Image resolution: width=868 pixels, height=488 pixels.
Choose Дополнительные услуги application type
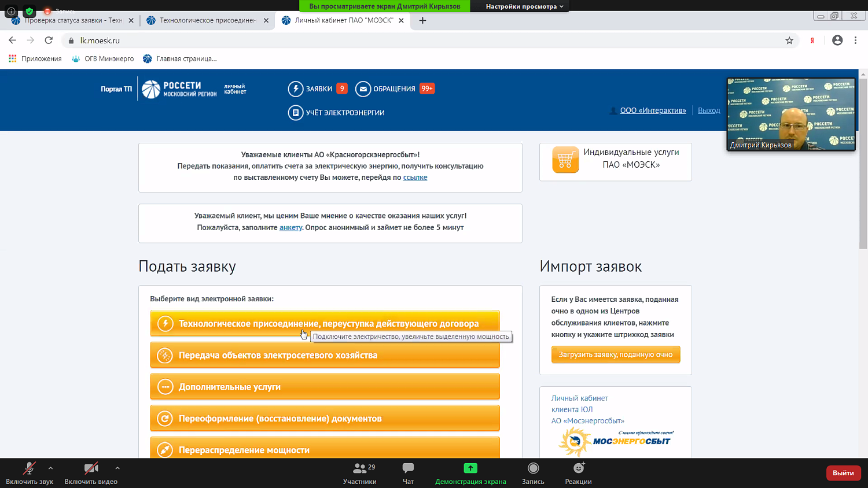point(325,387)
